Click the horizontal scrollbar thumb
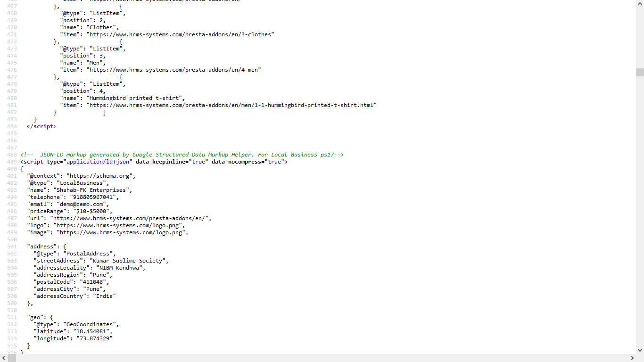Screen dimensions: 644x362 pos(12,358)
